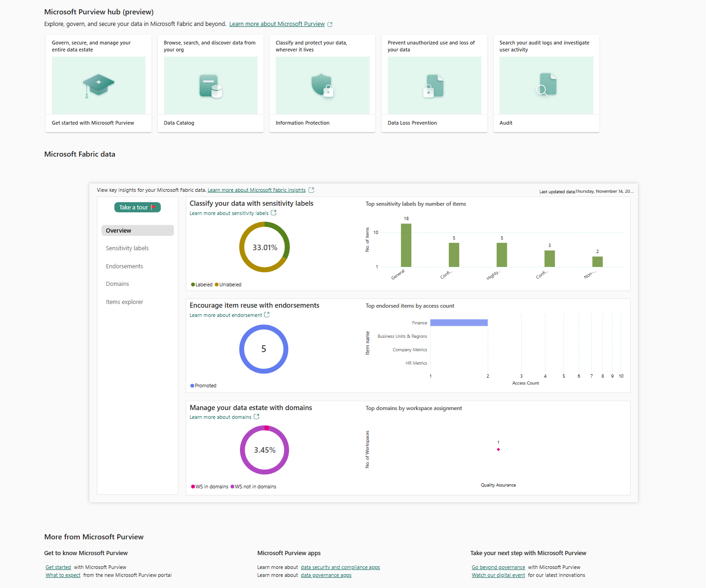Image resolution: width=706 pixels, height=588 pixels.
Task: Click the Information Protection shield icon
Action: point(322,85)
